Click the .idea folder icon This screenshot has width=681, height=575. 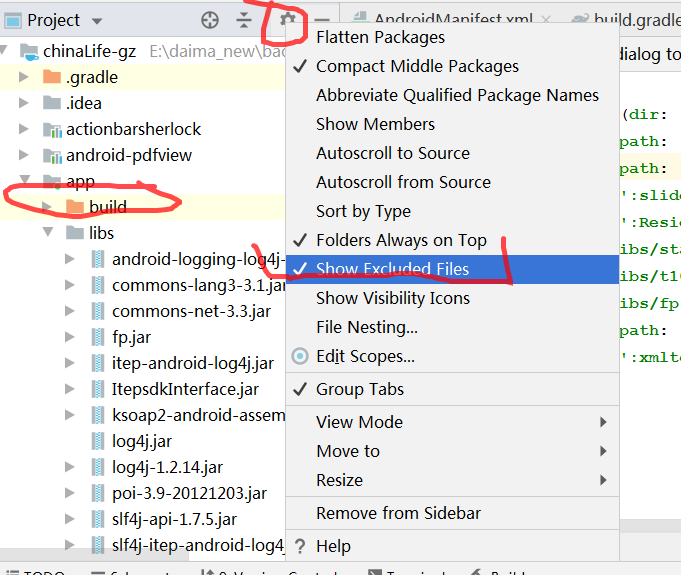click(52, 103)
